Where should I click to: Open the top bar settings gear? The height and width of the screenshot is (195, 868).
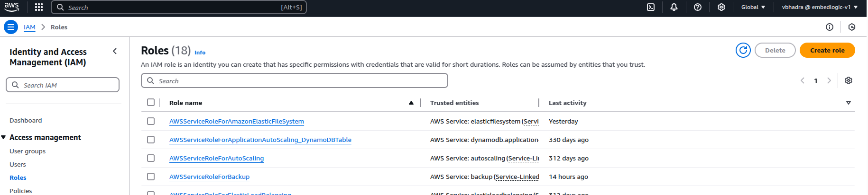coord(721,7)
